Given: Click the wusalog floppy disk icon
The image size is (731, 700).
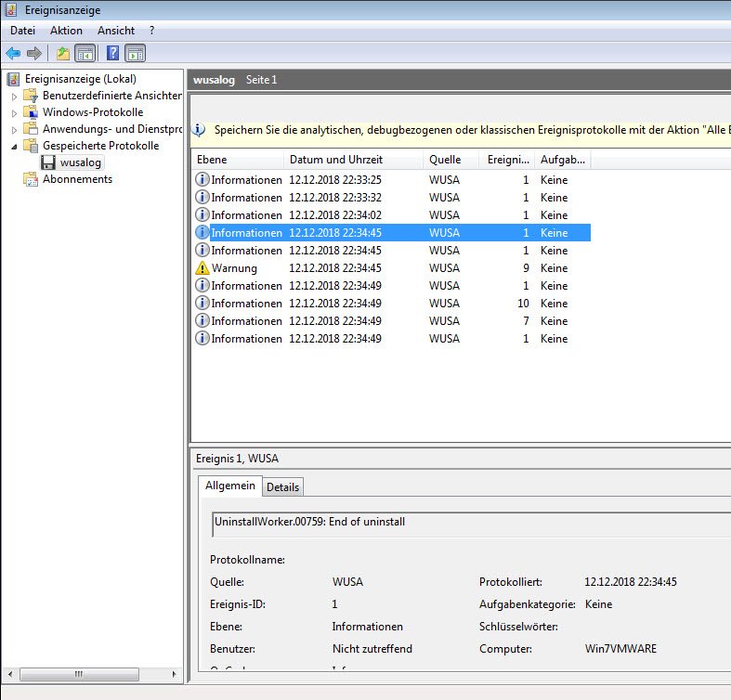Looking at the screenshot, I should coord(48,162).
